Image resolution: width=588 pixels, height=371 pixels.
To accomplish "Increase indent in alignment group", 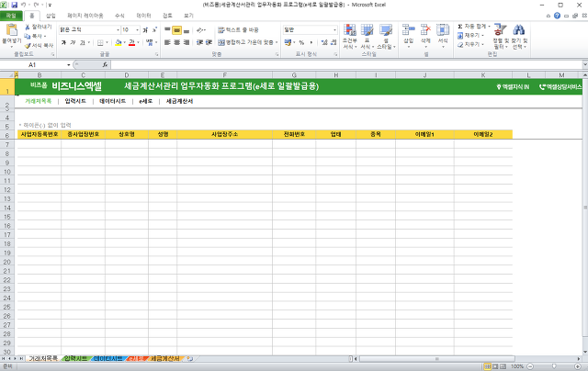I will click(209, 43).
